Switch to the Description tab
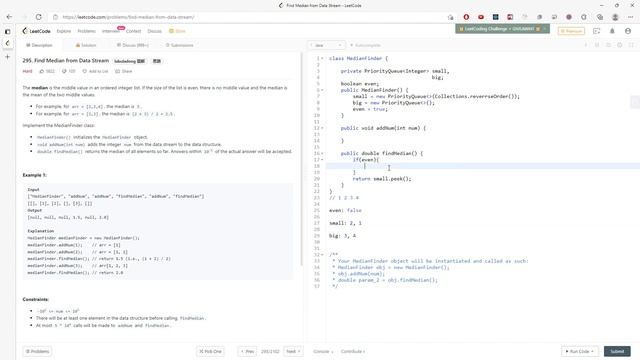 click(x=39, y=45)
